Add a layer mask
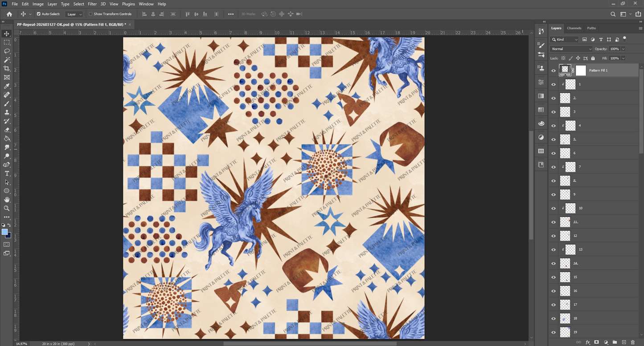644x346 pixels. click(596, 342)
